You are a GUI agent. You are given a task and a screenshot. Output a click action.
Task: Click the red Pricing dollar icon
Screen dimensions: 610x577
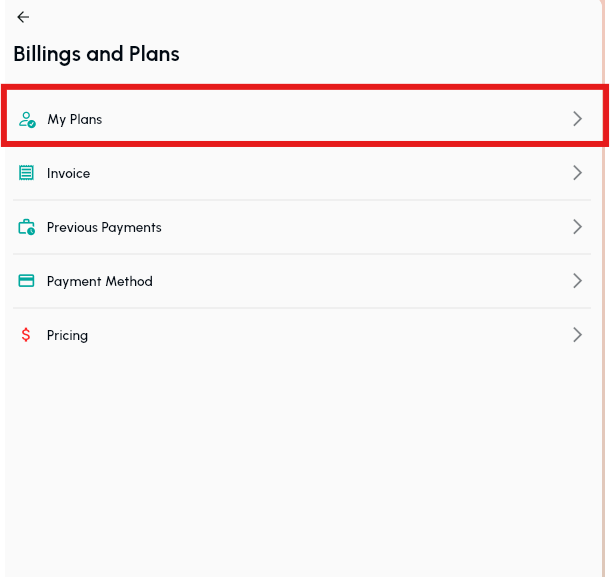tap(26, 335)
